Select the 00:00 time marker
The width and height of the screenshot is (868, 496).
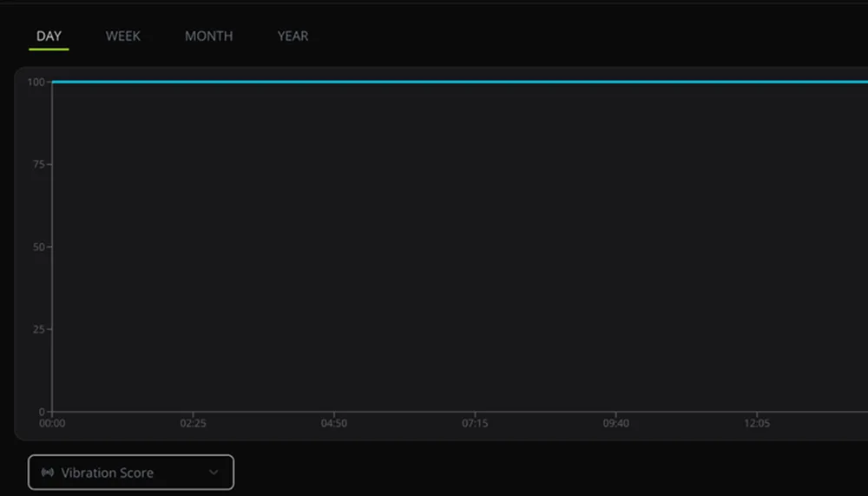coord(52,424)
